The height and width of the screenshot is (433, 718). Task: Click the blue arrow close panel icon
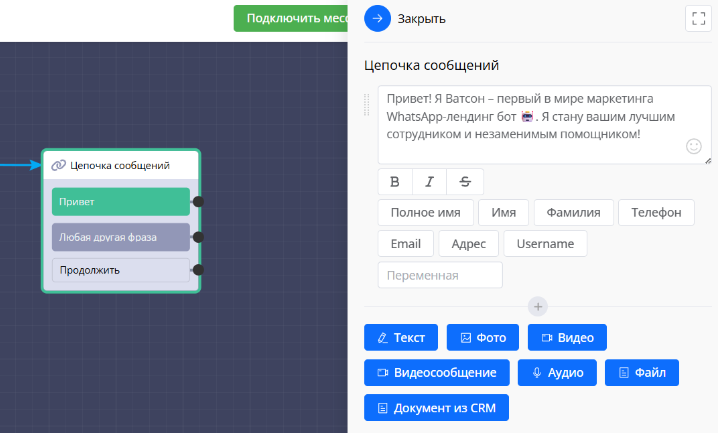378,18
